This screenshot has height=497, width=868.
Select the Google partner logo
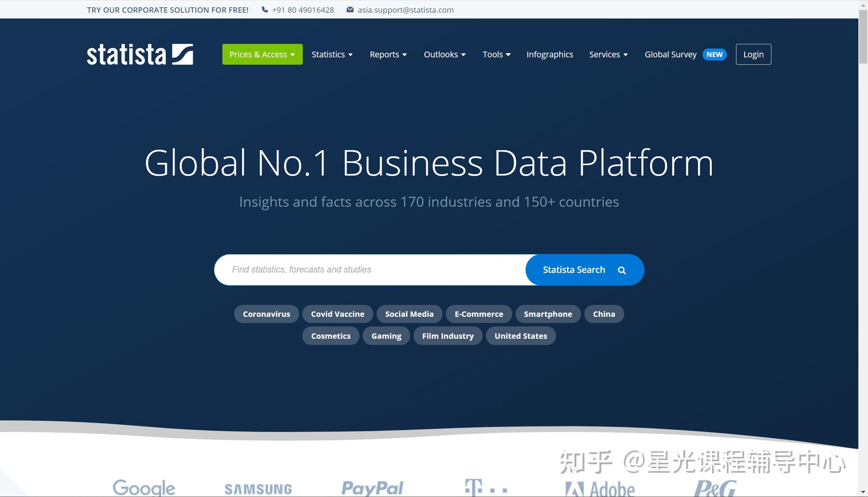(x=143, y=487)
